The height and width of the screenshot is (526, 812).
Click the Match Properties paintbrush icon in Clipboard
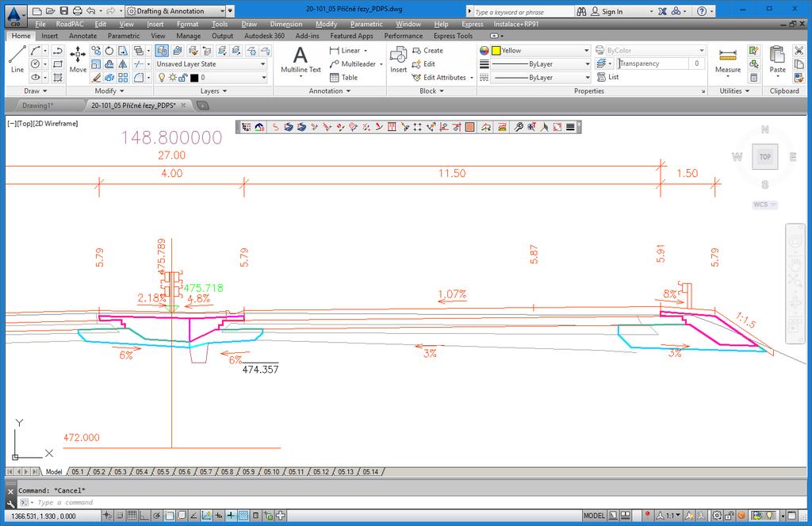(799, 78)
